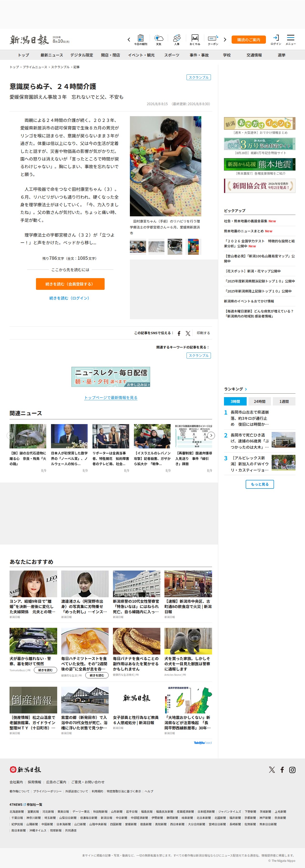Open the メニュー hamburger menu

(x=290, y=39)
